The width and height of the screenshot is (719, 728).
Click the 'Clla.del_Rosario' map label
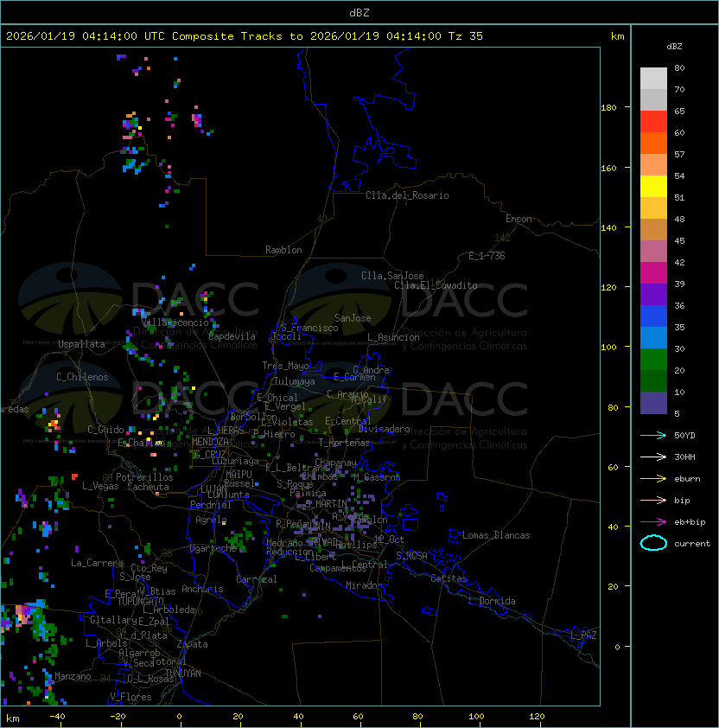tap(407, 195)
